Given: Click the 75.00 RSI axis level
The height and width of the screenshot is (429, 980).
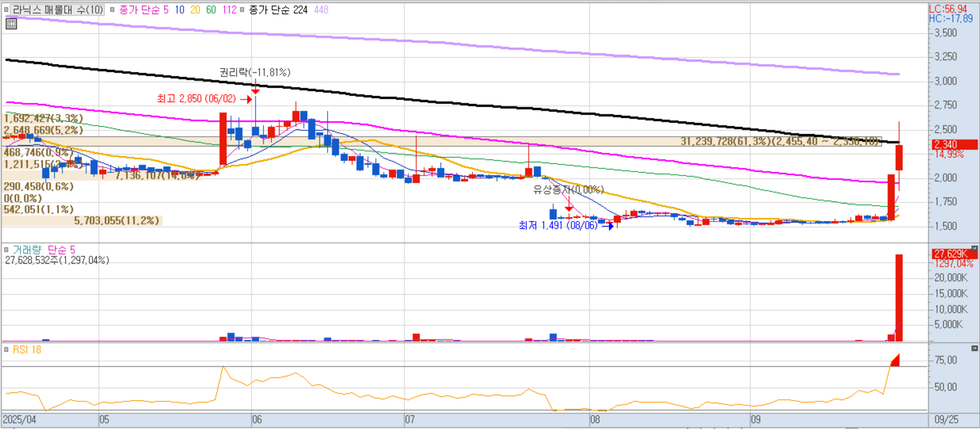Looking at the screenshot, I should pyautogui.click(x=946, y=360).
